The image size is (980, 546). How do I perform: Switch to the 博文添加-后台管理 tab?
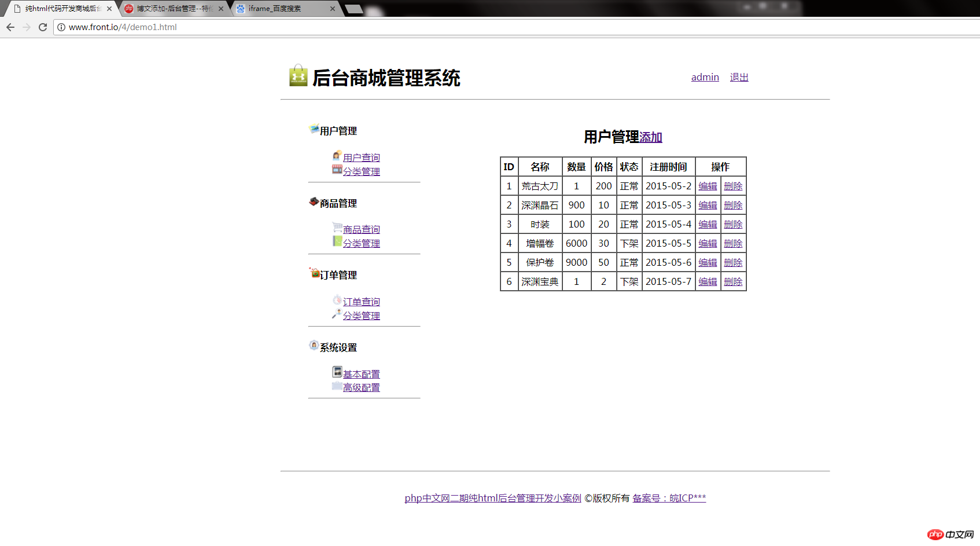174,9
